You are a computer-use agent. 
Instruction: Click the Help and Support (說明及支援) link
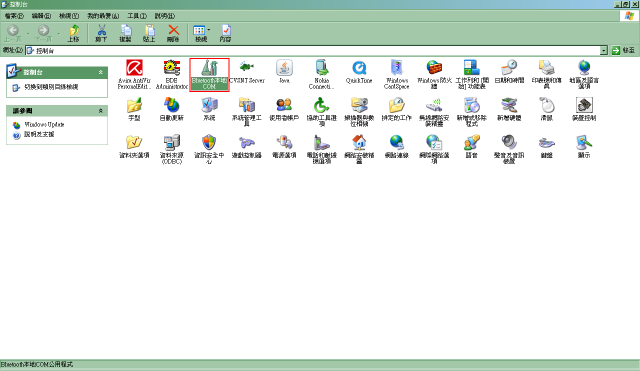tap(39, 134)
